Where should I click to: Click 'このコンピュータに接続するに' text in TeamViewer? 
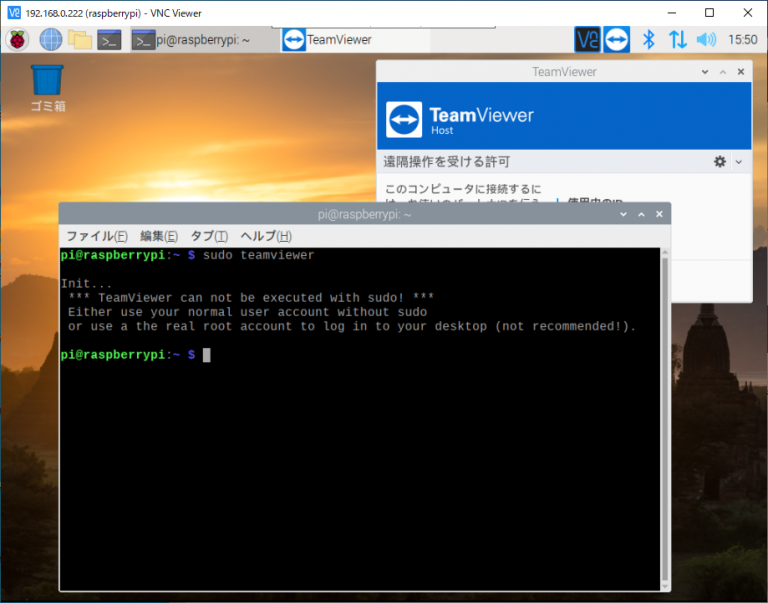pyautogui.click(x=463, y=189)
